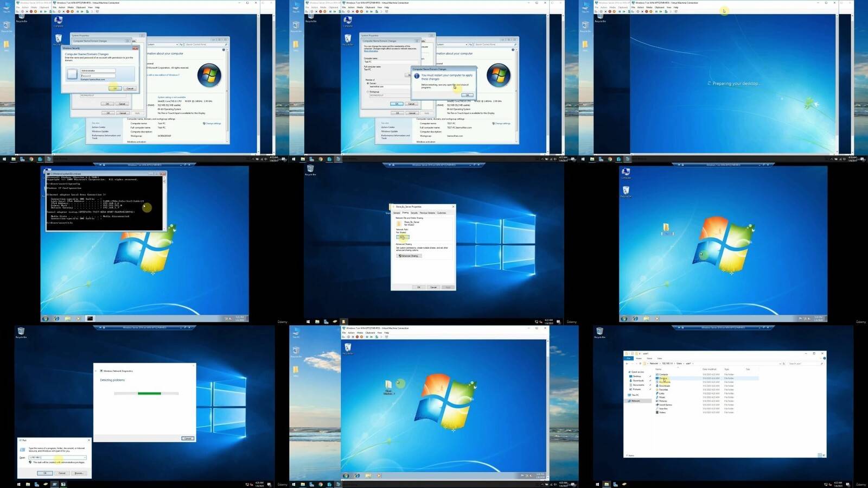This screenshot has height=488, width=868.
Task: Click the Password field in Windows Security
Action: pyautogui.click(x=98, y=75)
